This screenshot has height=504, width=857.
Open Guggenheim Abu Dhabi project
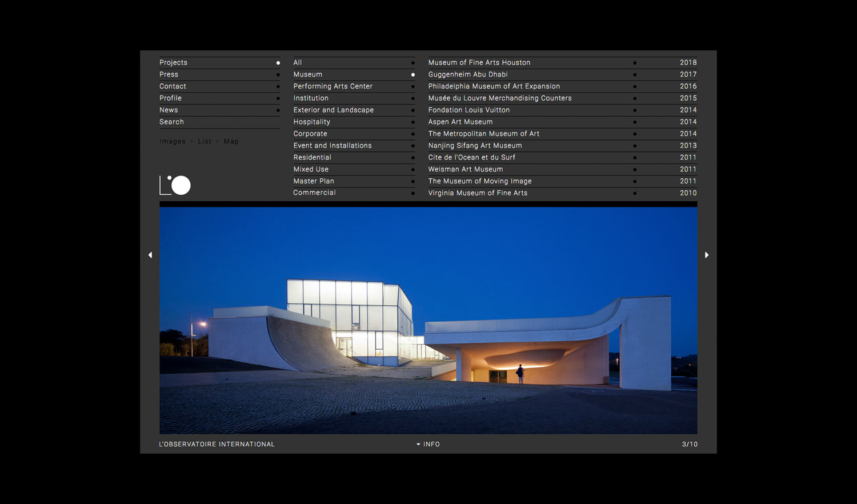point(468,74)
